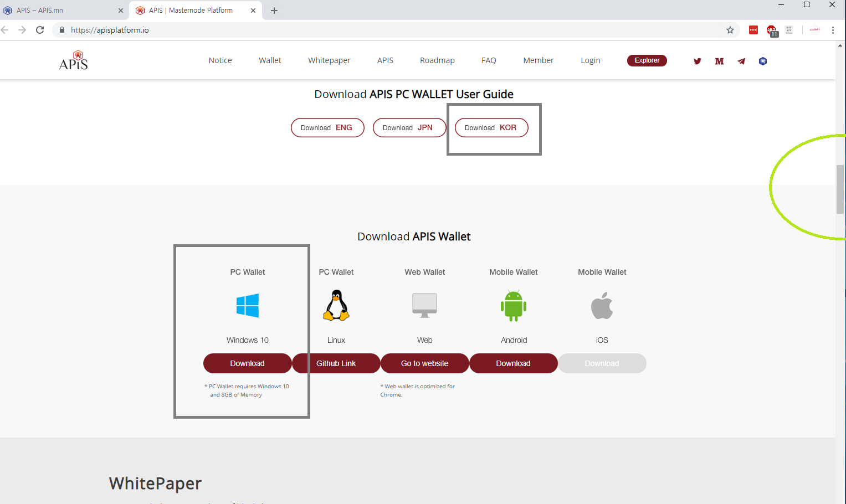
Task: Close the APIS – APIS.mn tab
Action: tap(121, 11)
